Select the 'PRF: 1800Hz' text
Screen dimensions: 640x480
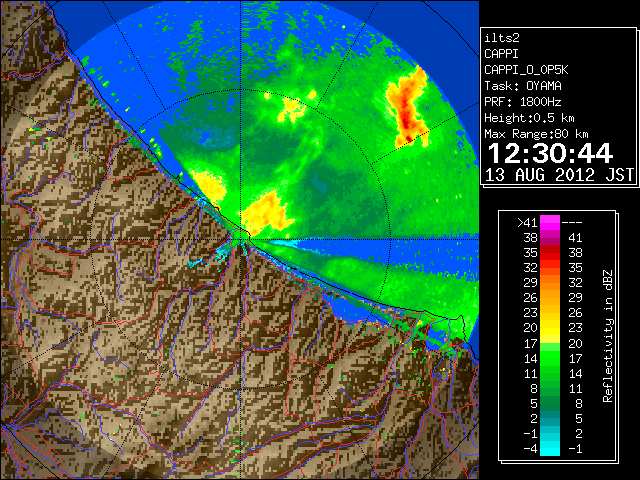[x=523, y=102]
